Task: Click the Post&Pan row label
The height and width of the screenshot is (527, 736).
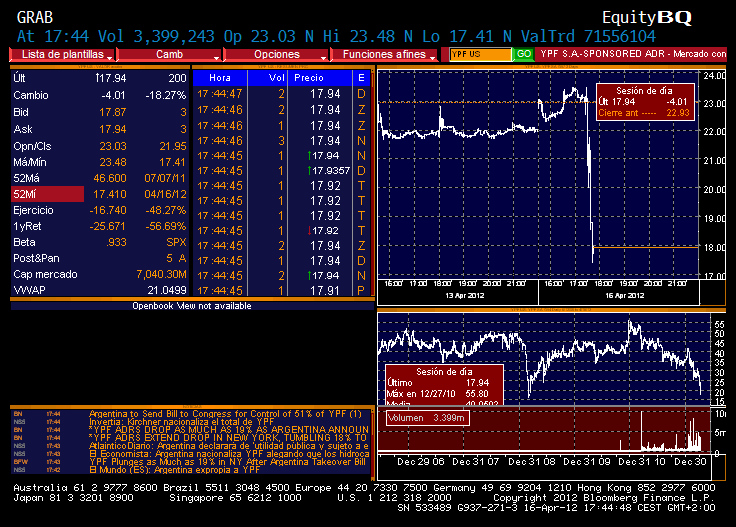Action: tap(36, 258)
